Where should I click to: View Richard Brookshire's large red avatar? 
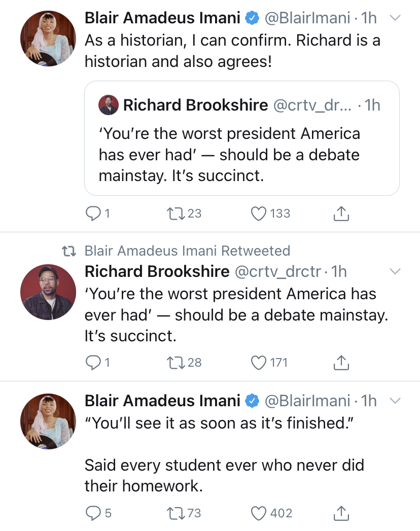click(x=48, y=292)
